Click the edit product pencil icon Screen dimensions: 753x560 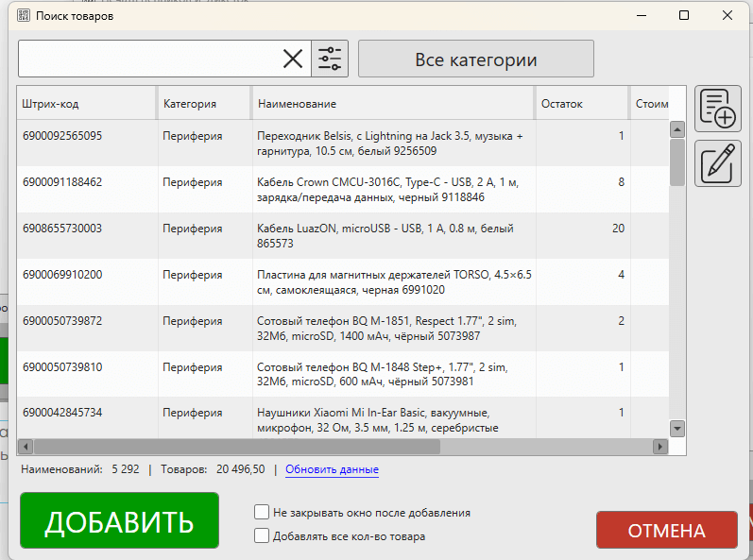(x=718, y=163)
